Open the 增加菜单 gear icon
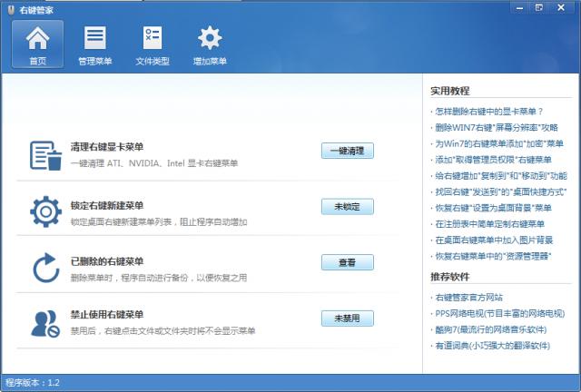This screenshot has height=392, width=581. (x=210, y=44)
